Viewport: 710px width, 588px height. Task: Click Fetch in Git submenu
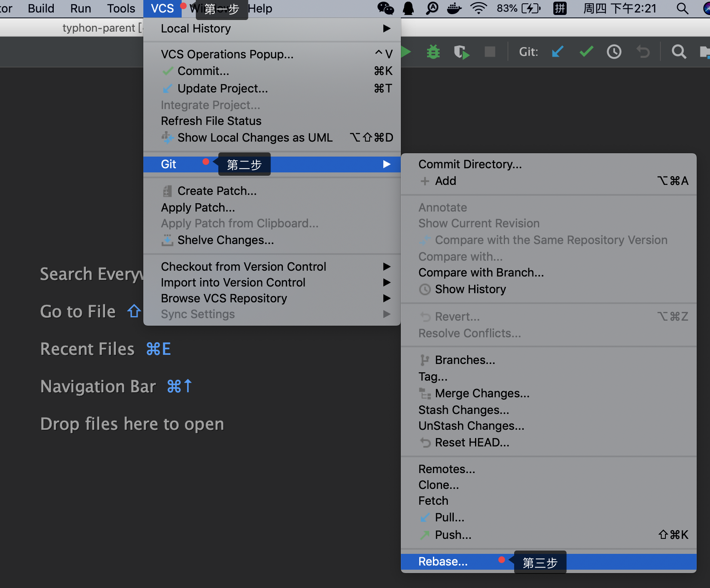click(x=549, y=501)
